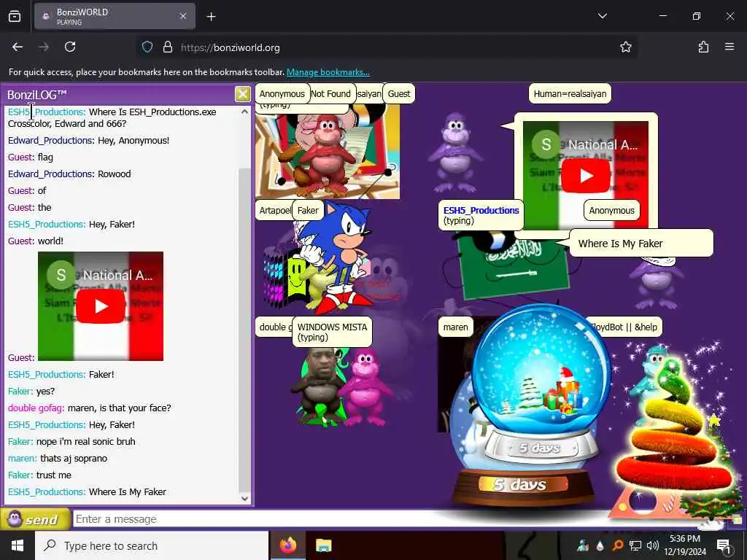
Task: Click the Not Found name tag
Action: (330, 94)
